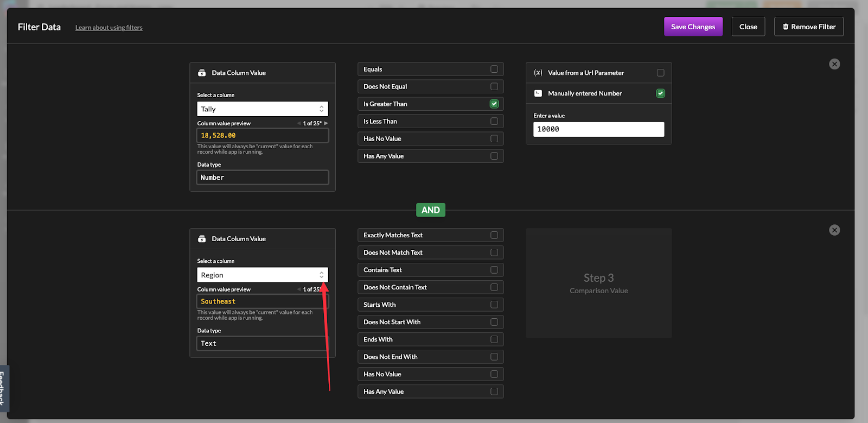Check Does Not Start With
The width and height of the screenshot is (868, 423).
pos(494,322)
